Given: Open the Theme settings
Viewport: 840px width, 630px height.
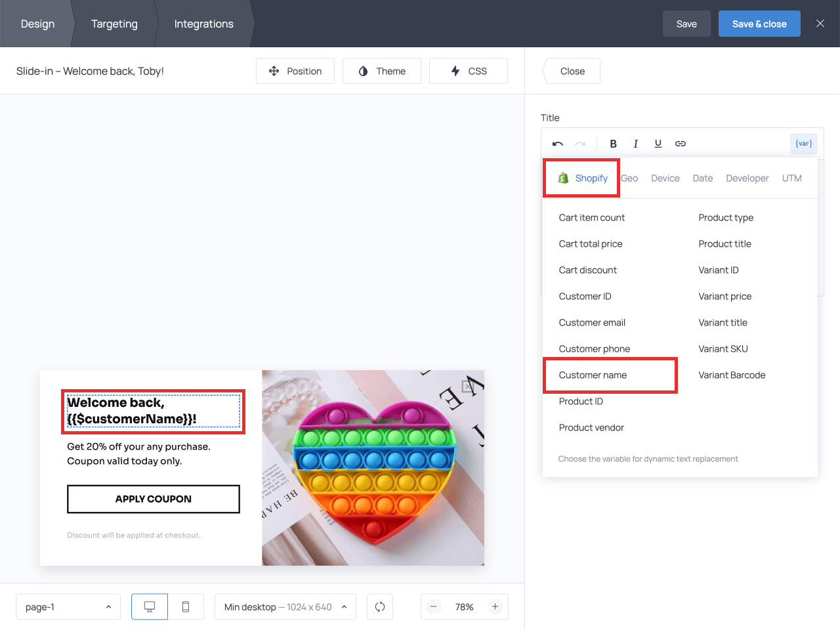Looking at the screenshot, I should [x=382, y=71].
